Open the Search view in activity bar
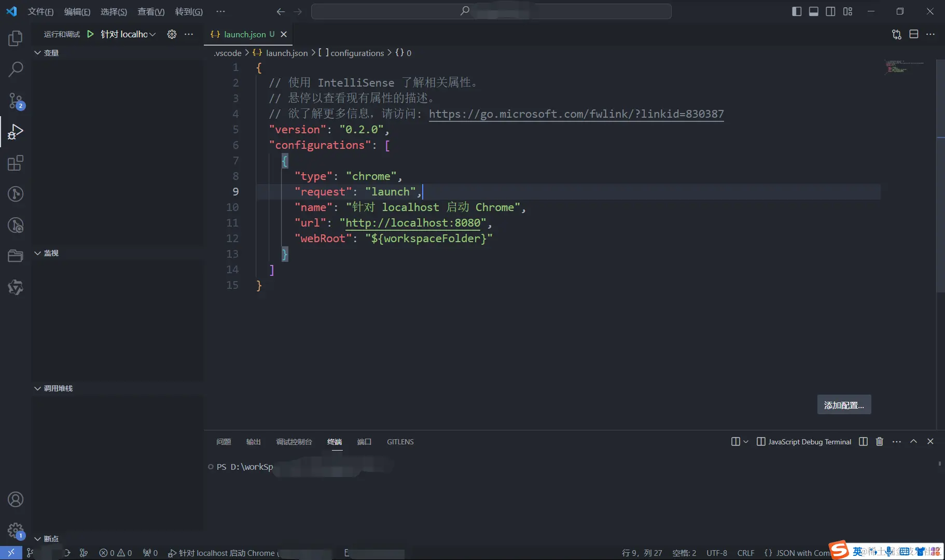 click(16, 69)
